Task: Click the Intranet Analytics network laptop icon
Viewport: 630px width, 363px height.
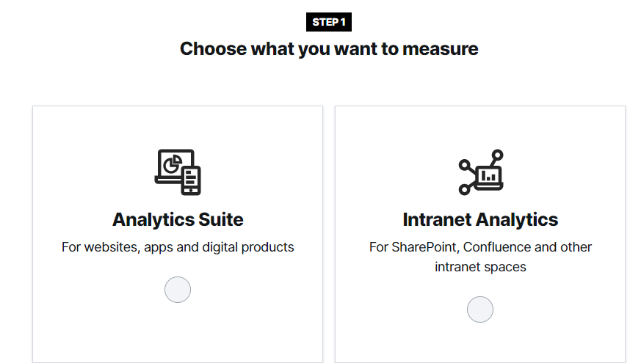Action: [x=481, y=172]
